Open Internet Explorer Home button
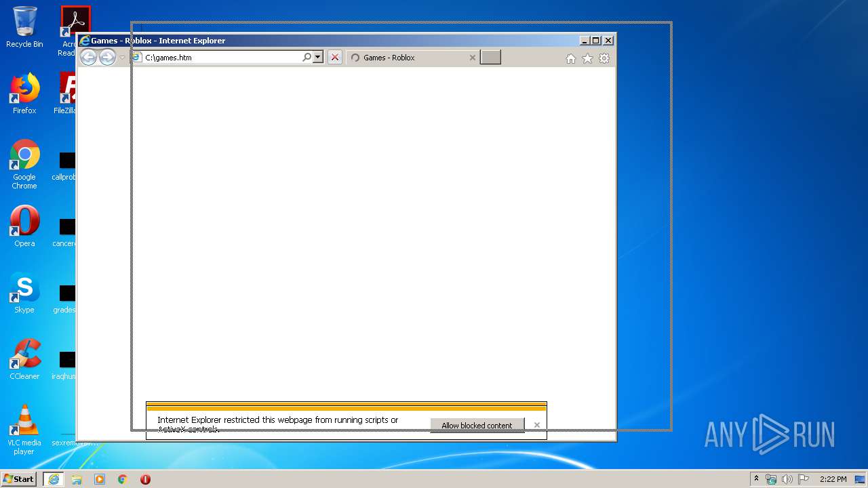The width and height of the screenshot is (868, 488). (x=571, y=59)
